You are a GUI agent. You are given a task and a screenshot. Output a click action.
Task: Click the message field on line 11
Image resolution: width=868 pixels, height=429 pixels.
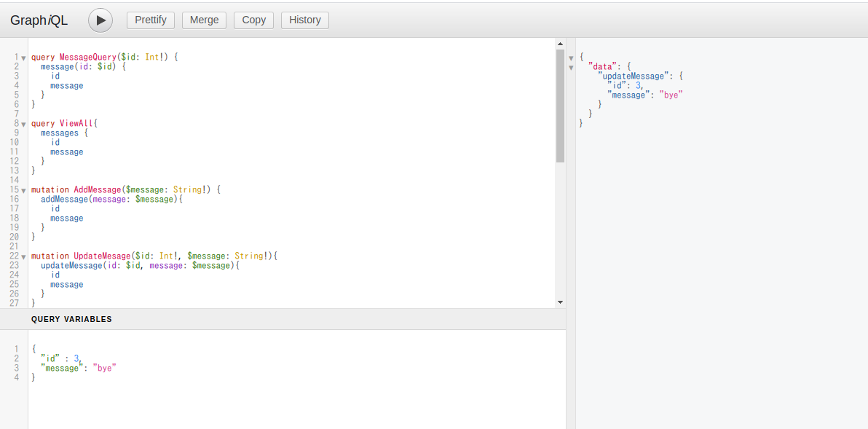(66, 152)
